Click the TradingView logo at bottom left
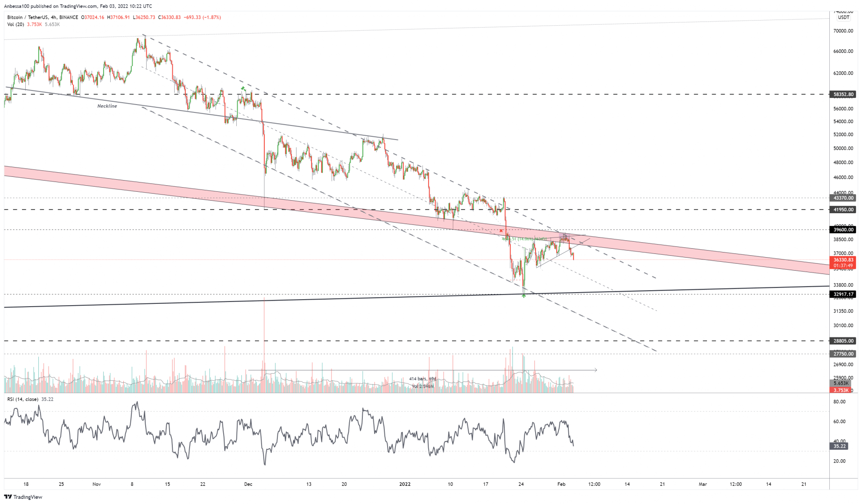This screenshot has width=862, height=504. pos(23,497)
